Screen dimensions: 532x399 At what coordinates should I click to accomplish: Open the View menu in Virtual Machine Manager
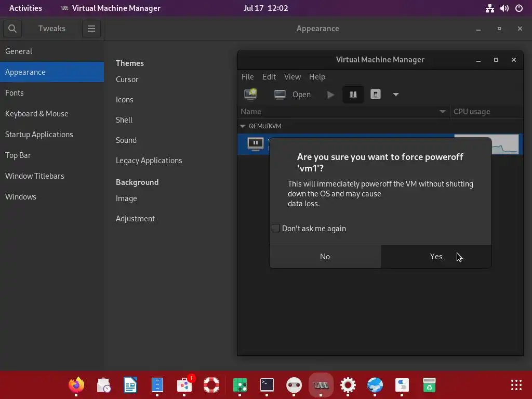(292, 77)
